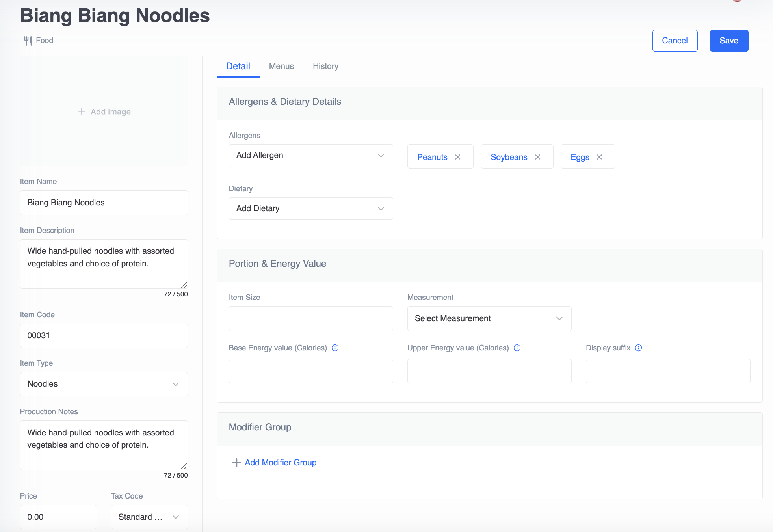Viewport: 773px width, 532px height.
Task: Click the Display suffix info icon
Action: coord(639,348)
